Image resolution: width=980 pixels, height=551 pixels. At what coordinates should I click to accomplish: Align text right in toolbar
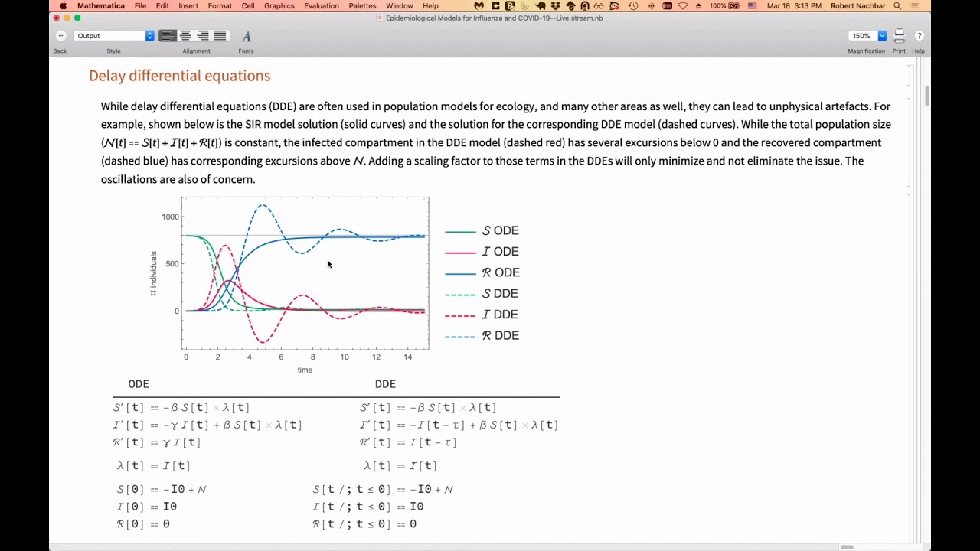click(203, 36)
